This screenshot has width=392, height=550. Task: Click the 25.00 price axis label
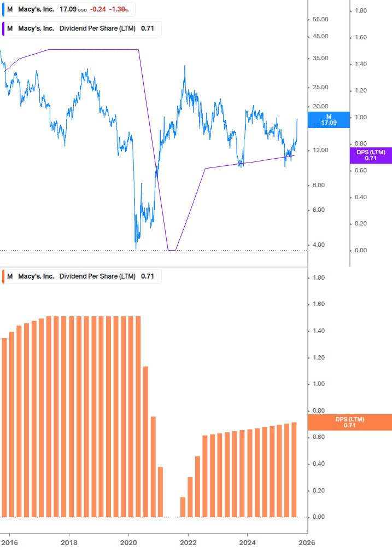coord(320,88)
